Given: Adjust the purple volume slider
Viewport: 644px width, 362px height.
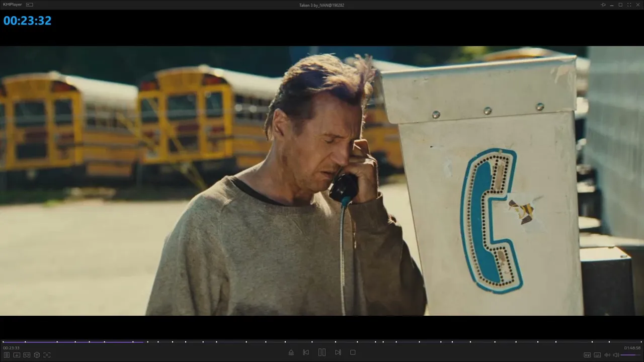Looking at the screenshot, I should [631, 355].
